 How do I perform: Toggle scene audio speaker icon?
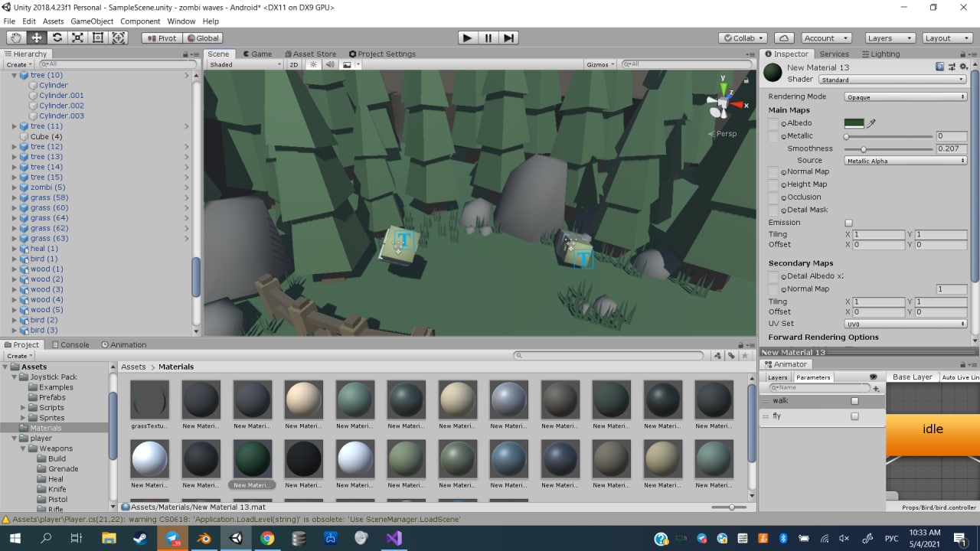click(x=330, y=64)
